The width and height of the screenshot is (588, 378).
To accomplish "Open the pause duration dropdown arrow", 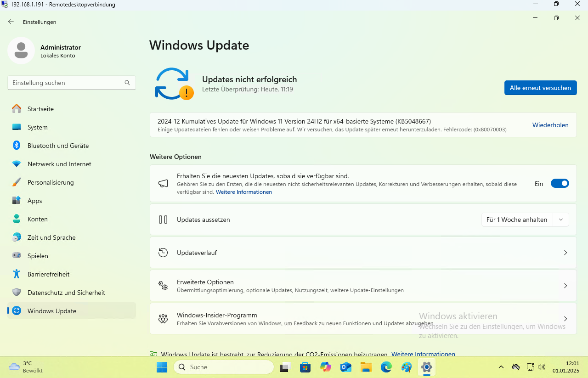I will pyautogui.click(x=561, y=220).
